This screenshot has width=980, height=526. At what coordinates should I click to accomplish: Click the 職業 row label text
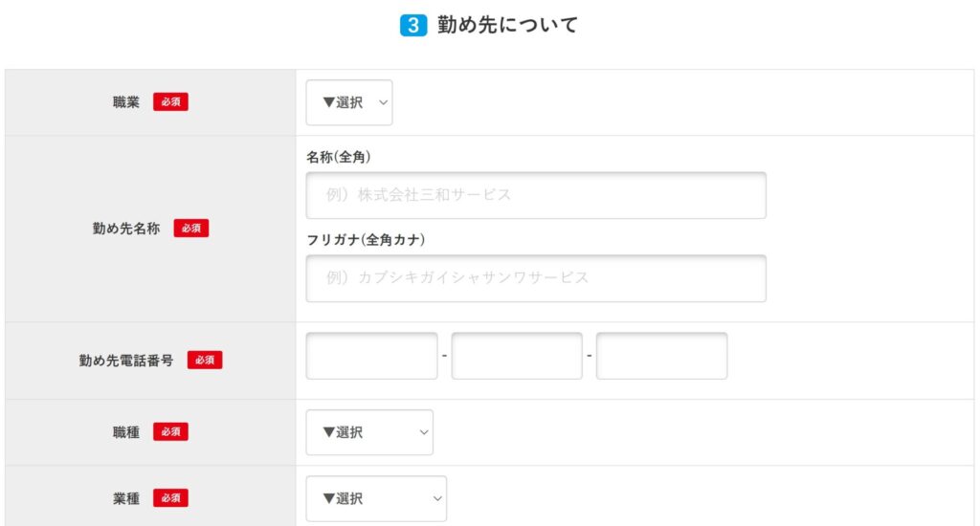click(126, 102)
